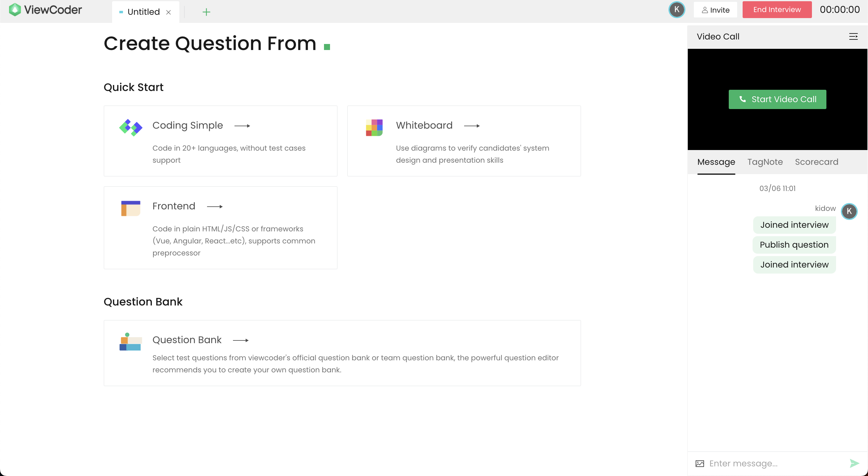Close the Untitled tab

168,12
